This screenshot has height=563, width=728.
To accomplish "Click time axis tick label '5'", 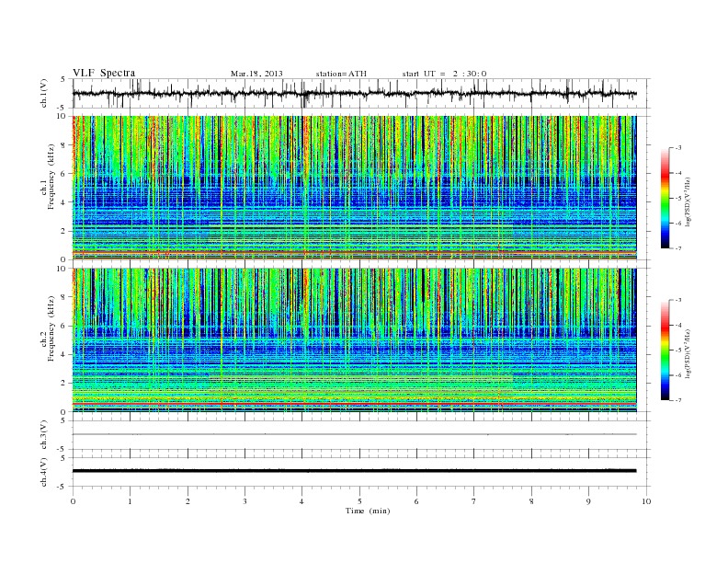I will click(359, 501).
